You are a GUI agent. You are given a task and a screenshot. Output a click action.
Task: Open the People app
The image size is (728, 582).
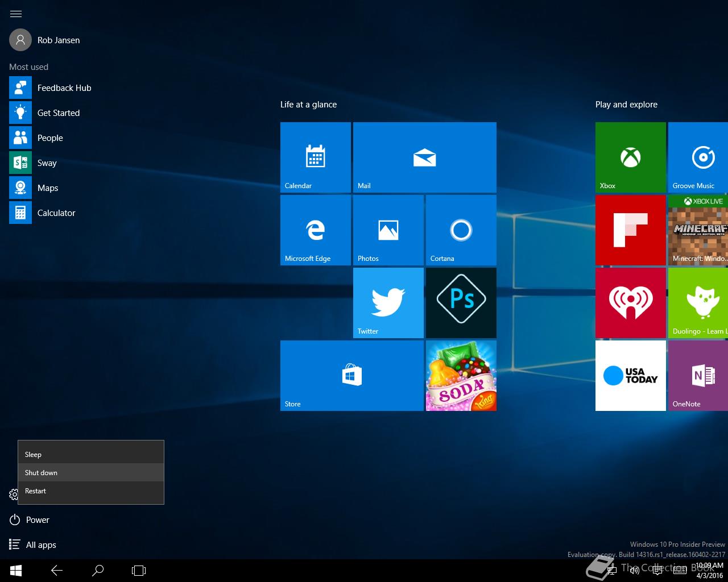coord(36,138)
